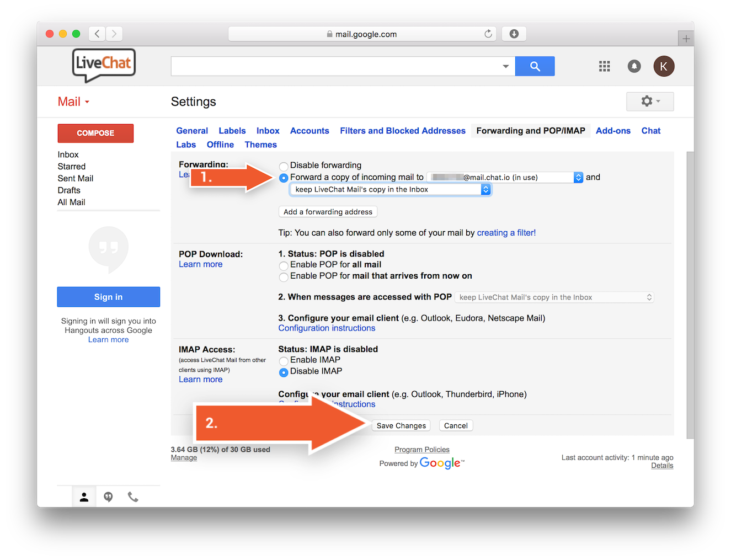Click the blue search magnifier button
This screenshot has height=560, width=731.
point(535,66)
